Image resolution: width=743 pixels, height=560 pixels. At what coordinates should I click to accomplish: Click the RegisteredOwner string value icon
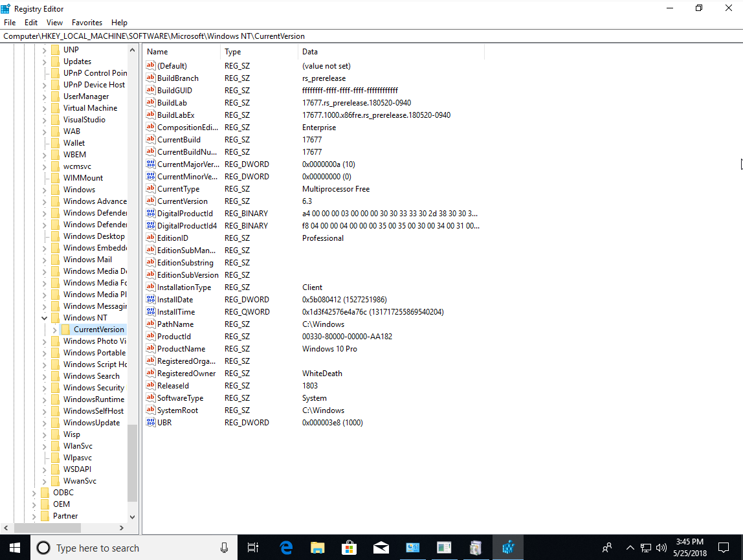tap(151, 373)
